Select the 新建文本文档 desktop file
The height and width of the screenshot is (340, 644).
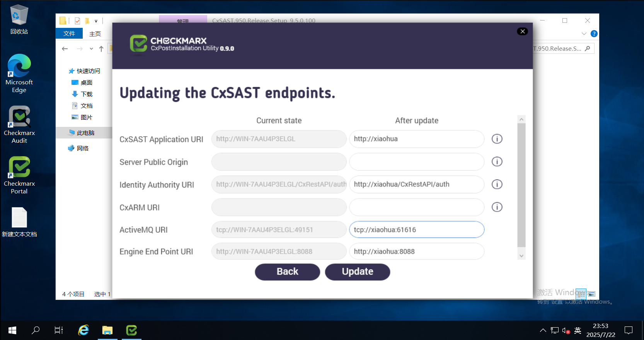point(19,222)
